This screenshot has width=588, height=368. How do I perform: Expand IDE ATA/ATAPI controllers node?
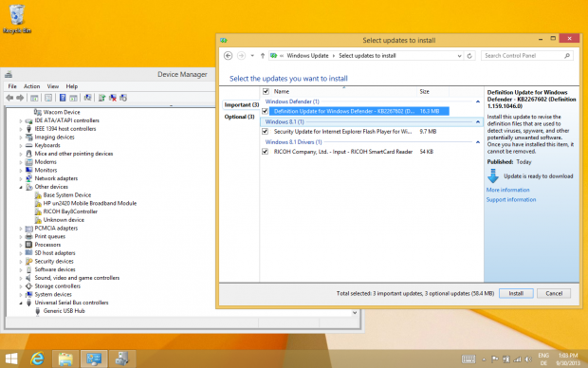coord(21,120)
